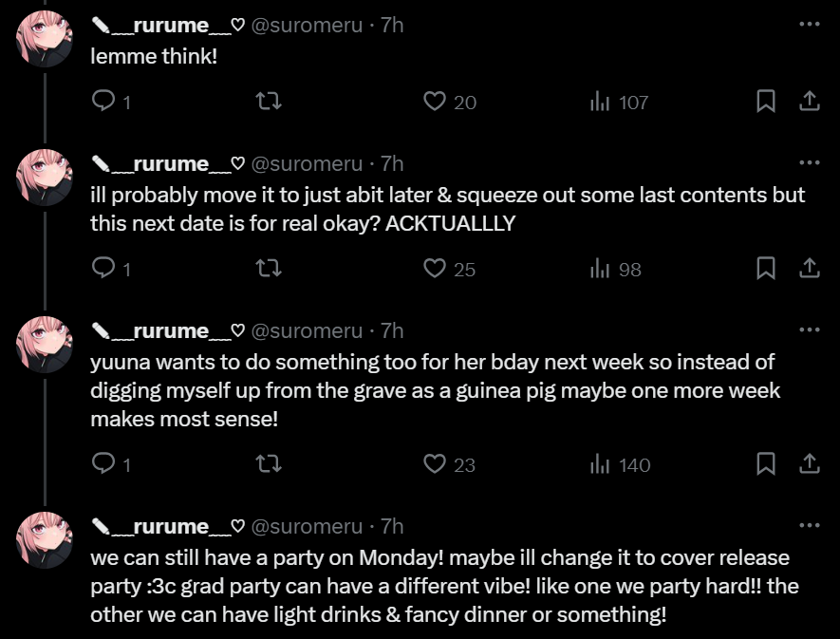Like the "lemme think!" tweet

(x=435, y=102)
